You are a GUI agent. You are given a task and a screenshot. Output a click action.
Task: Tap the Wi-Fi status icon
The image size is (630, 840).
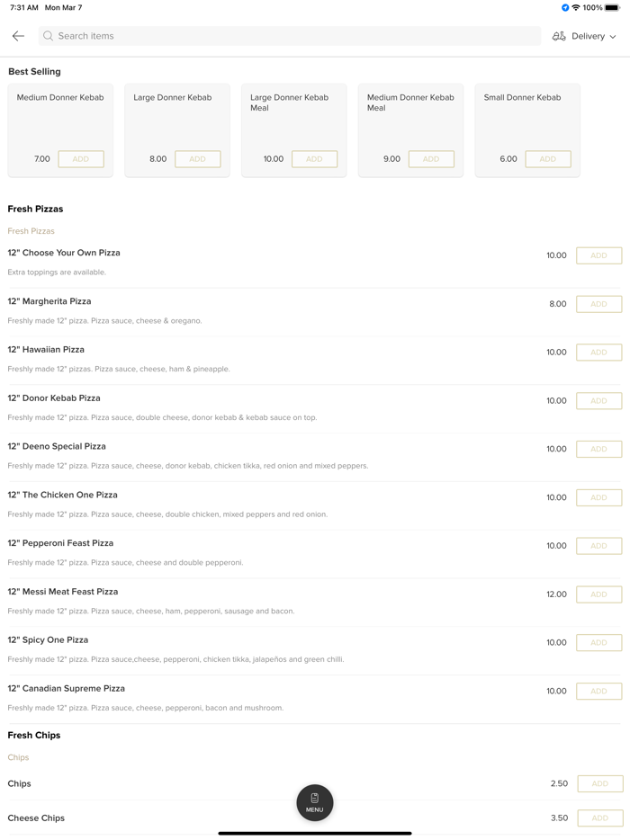[x=576, y=7]
